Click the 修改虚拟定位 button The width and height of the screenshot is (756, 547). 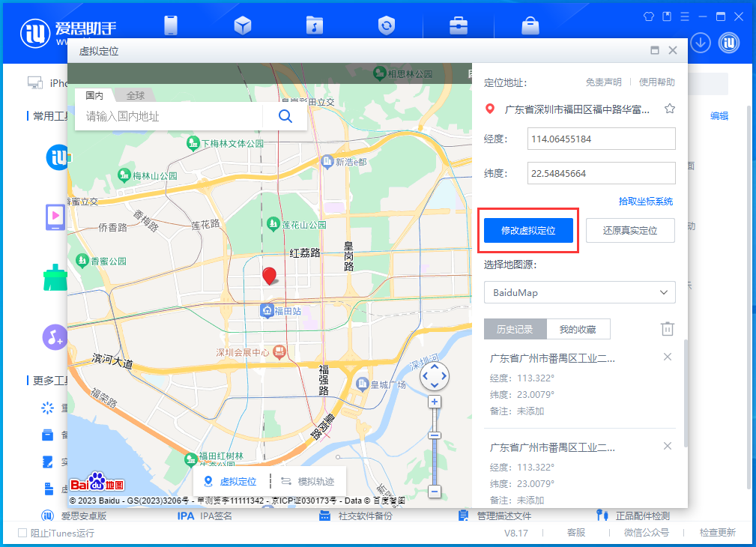[529, 230]
